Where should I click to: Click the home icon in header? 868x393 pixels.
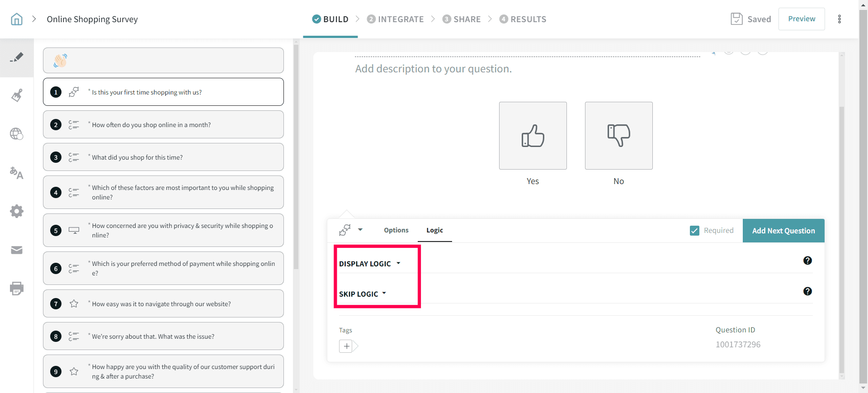(x=17, y=19)
